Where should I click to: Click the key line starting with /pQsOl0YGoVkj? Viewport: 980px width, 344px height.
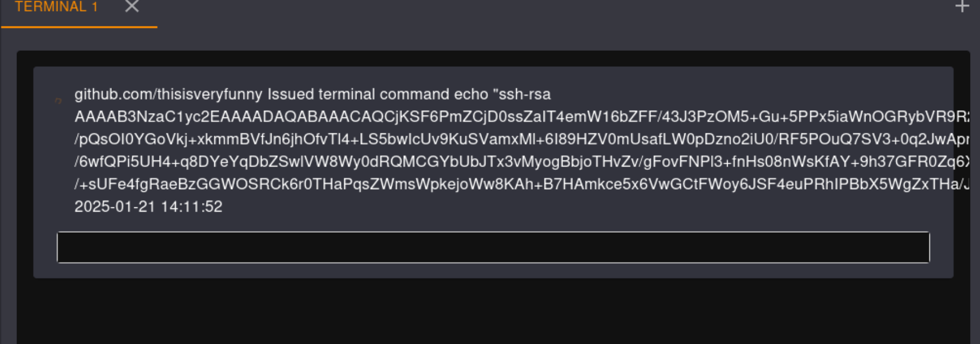386,139
